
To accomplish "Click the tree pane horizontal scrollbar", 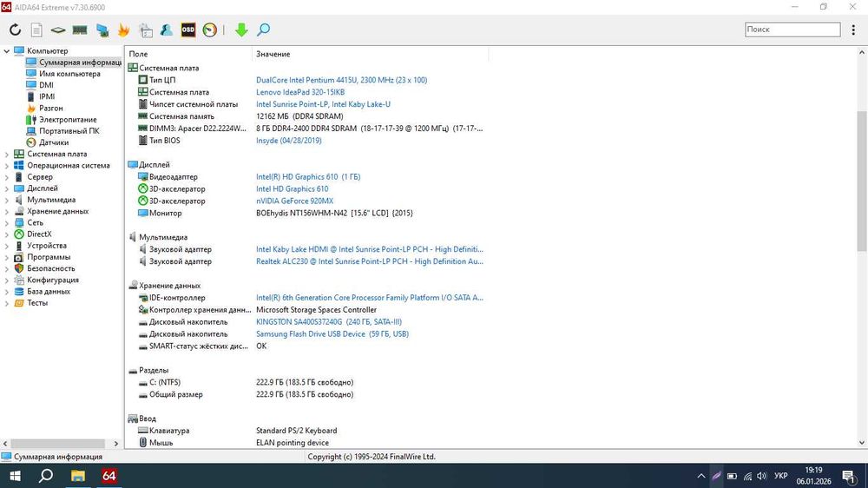I will pos(57,444).
